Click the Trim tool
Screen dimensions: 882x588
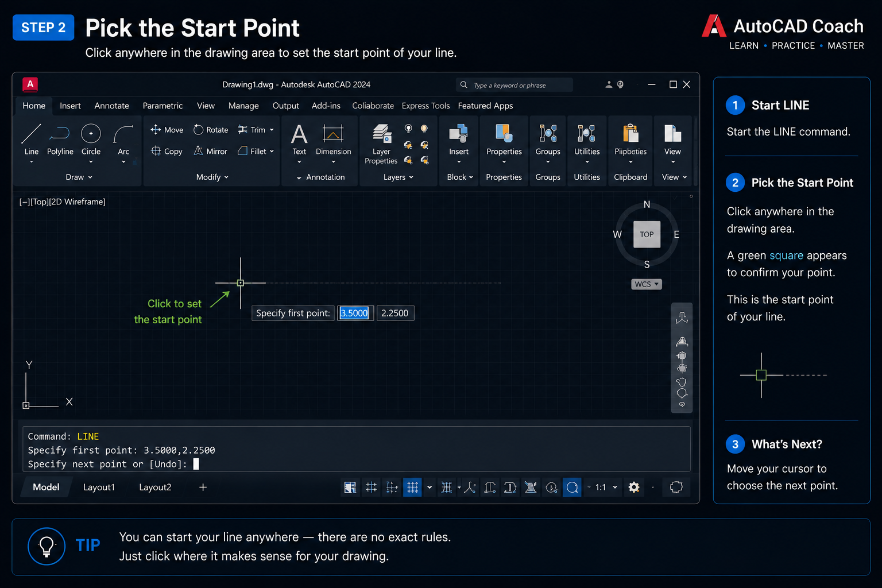pos(252,130)
